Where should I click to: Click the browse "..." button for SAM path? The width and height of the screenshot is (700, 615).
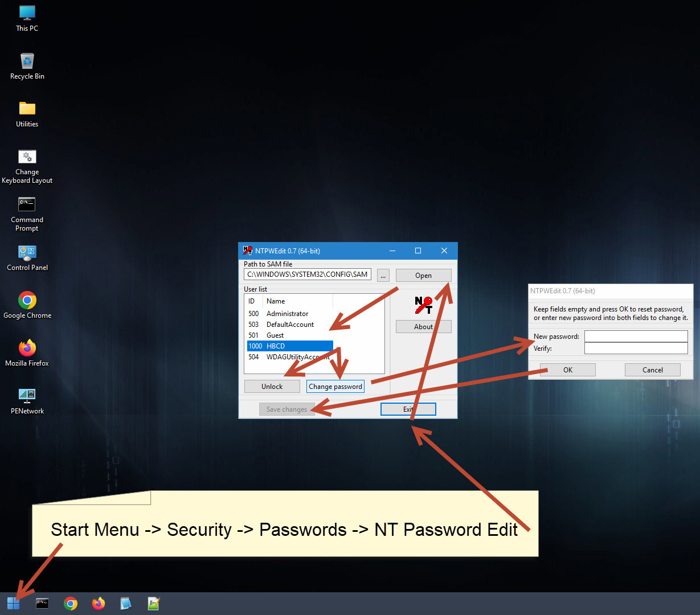tap(383, 275)
